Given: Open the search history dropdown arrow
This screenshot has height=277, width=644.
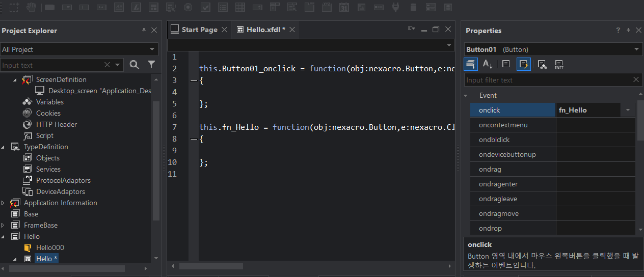Looking at the screenshot, I should click(x=118, y=65).
